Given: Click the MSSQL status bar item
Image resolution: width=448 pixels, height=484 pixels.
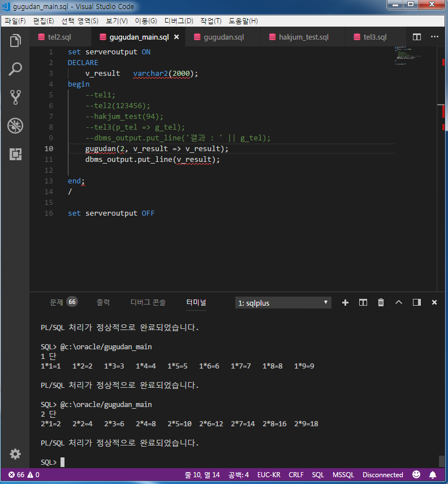Looking at the screenshot, I should click(343, 475).
